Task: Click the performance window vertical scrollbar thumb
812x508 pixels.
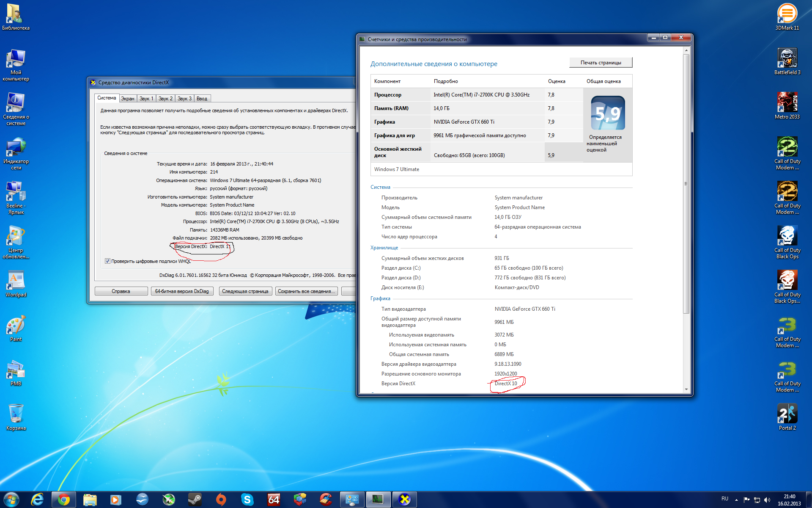Action: point(686,184)
